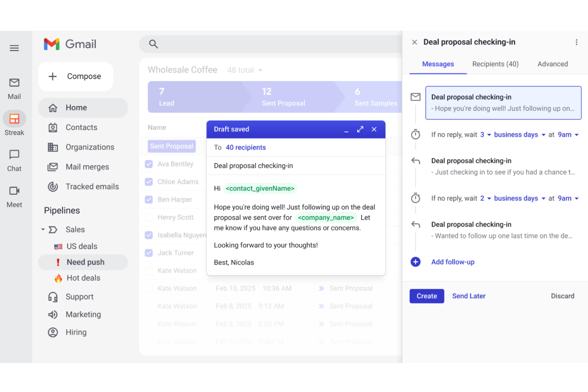Uncheck the Chloe Adams checkbox
Screen dimensions: 588x392
(x=149, y=182)
